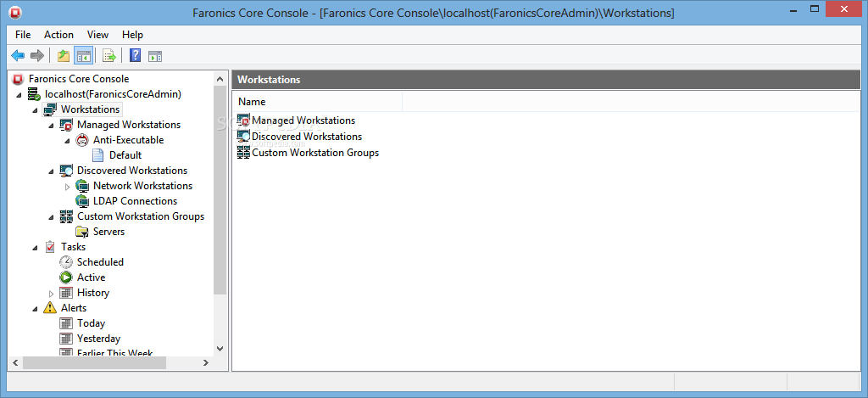Click the Back arrow toolbar icon
Viewport: 868px width, 398px height.
click(18, 55)
